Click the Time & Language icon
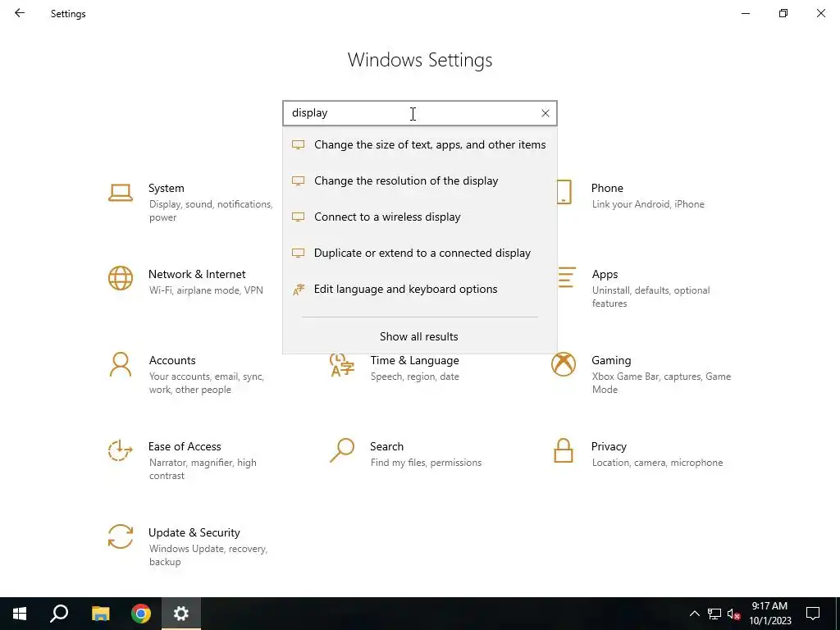Image resolution: width=840 pixels, height=630 pixels. click(x=342, y=365)
